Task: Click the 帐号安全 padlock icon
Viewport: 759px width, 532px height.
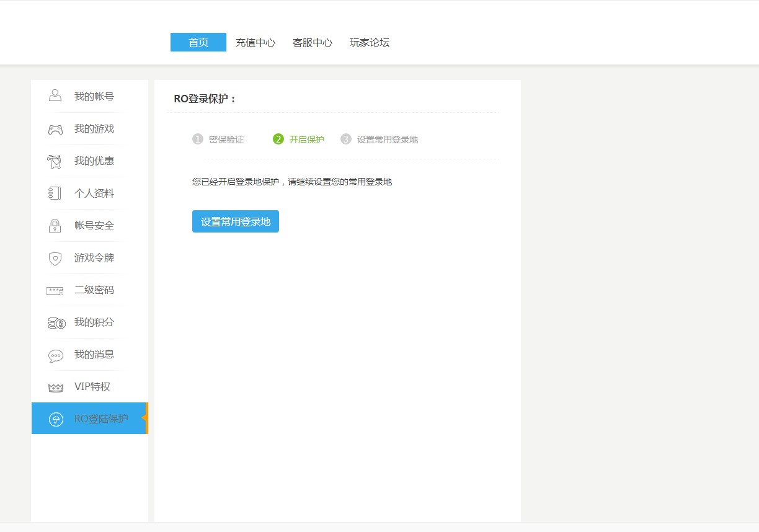Action: click(x=55, y=226)
